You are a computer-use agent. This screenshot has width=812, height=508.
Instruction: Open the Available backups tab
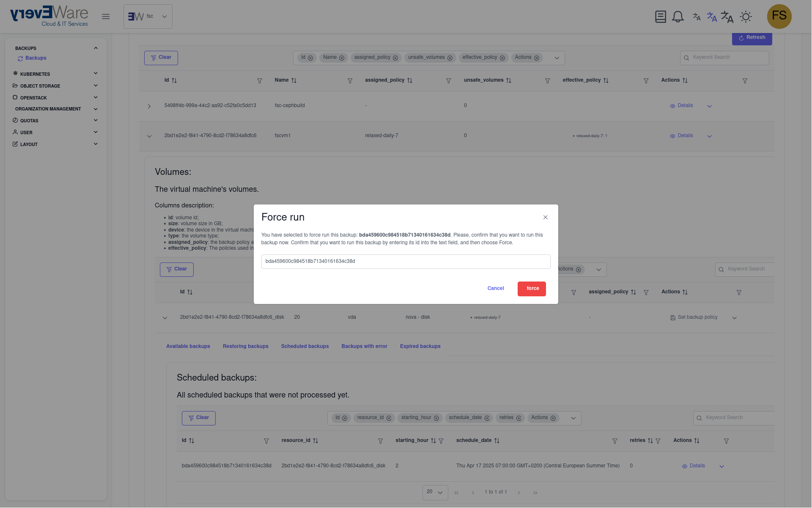(188, 346)
